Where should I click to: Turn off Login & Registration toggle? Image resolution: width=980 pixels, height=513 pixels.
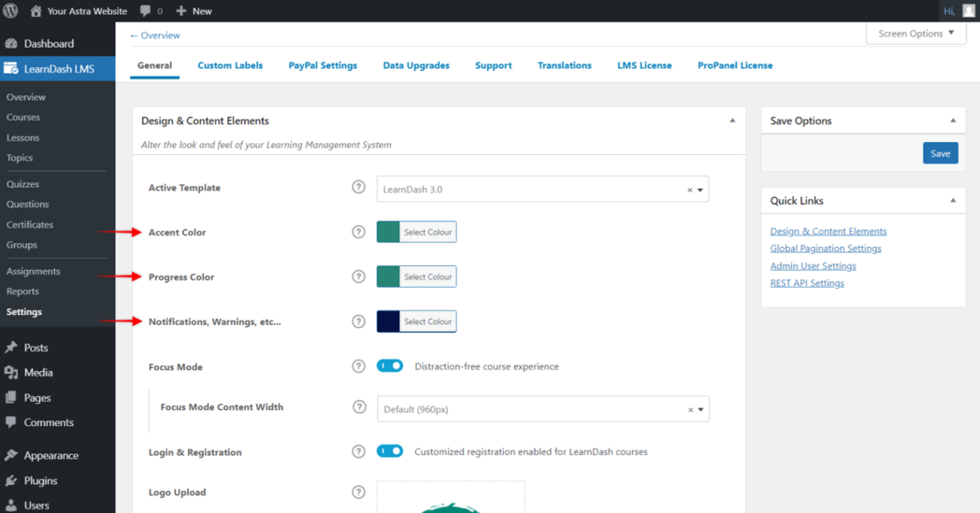coord(390,451)
